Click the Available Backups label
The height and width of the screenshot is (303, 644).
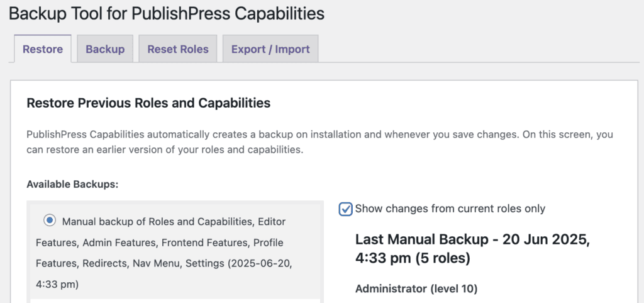[x=72, y=185]
